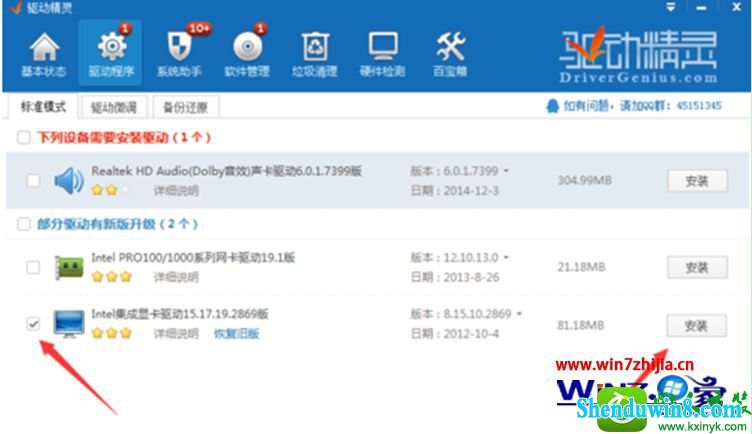Click the Intel graphics monitor icon
The width and height of the screenshot is (752, 434).
(x=69, y=324)
